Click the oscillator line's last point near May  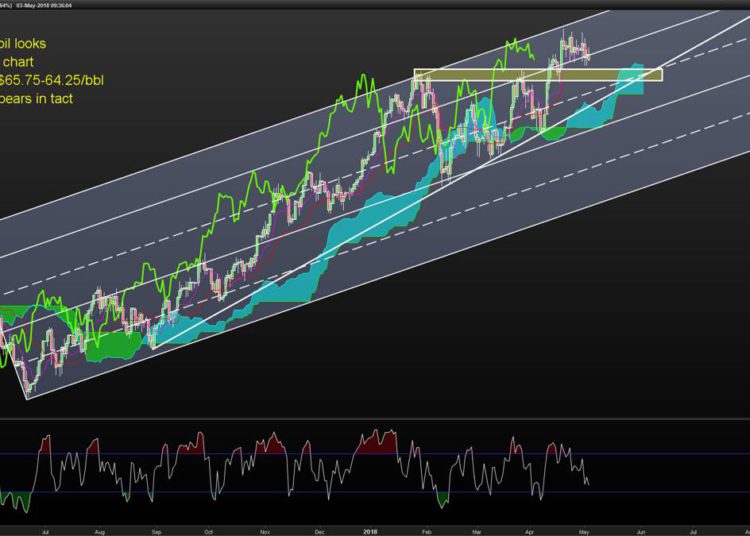(x=589, y=485)
